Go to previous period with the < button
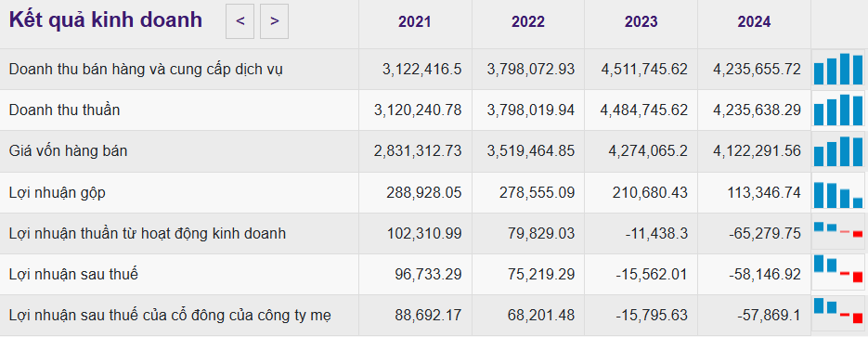The width and height of the screenshot is (868, 337). (240, 21)
